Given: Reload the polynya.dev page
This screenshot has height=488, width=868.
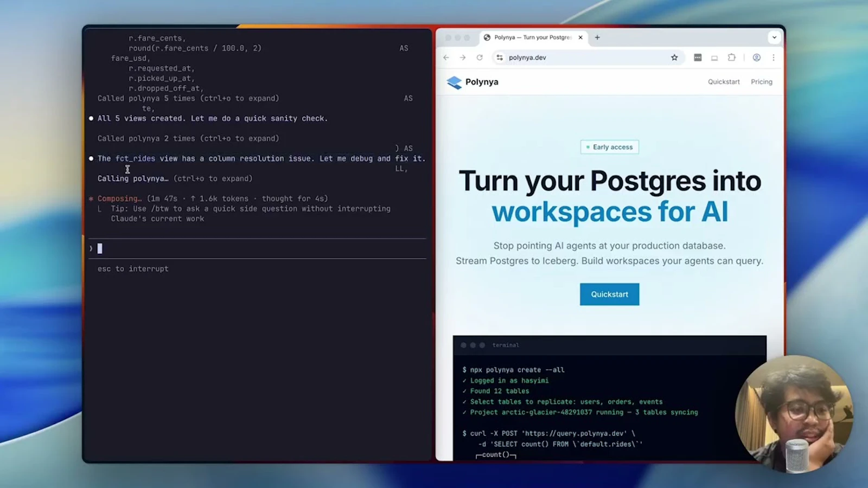Looking at the screenshot, I should click(x=480, y=57).
